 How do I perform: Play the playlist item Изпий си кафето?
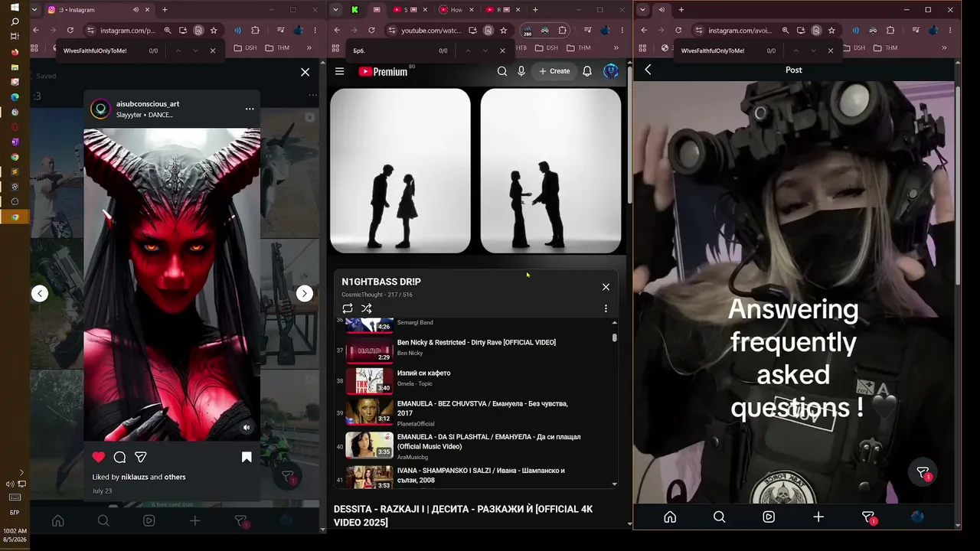coord(423,373)
